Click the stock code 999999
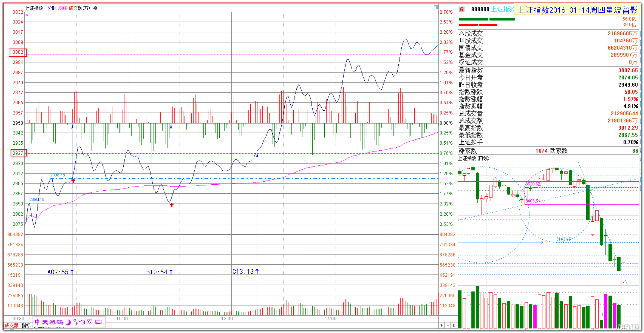 coord(480,9)
